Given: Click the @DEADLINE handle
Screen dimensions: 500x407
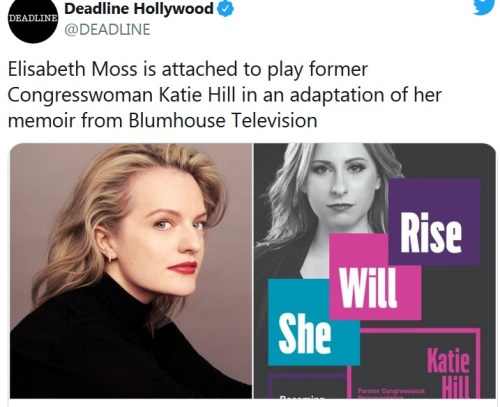Looking at the screenshot, I should [107, 29].
